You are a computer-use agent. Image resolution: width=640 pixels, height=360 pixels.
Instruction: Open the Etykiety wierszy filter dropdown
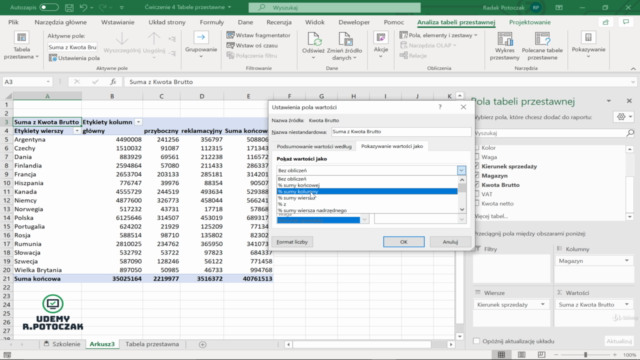coord(77,131)
